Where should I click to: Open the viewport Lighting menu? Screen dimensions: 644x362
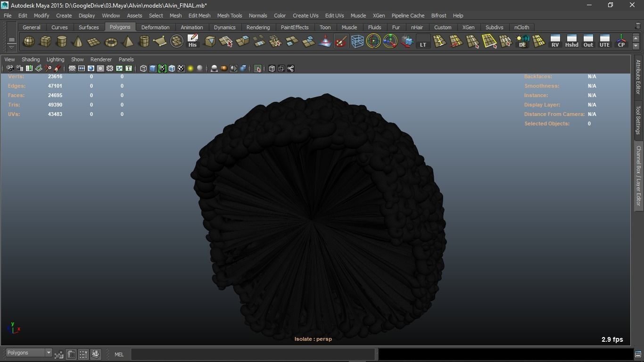click(x=55, y=59)
